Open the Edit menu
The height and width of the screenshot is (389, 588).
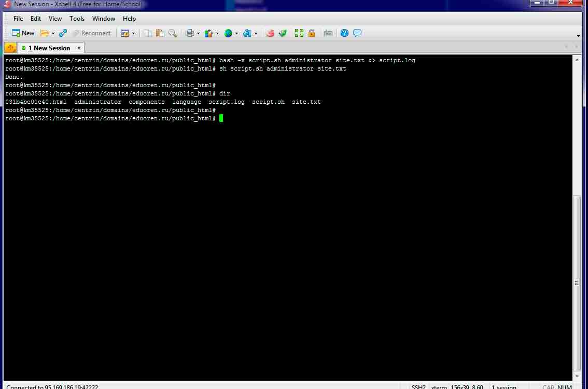coord(36,18)
